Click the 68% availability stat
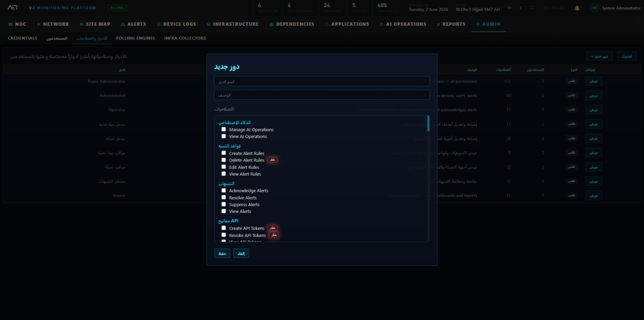This screenshot has width=644, height=320. tap(388, 8)
